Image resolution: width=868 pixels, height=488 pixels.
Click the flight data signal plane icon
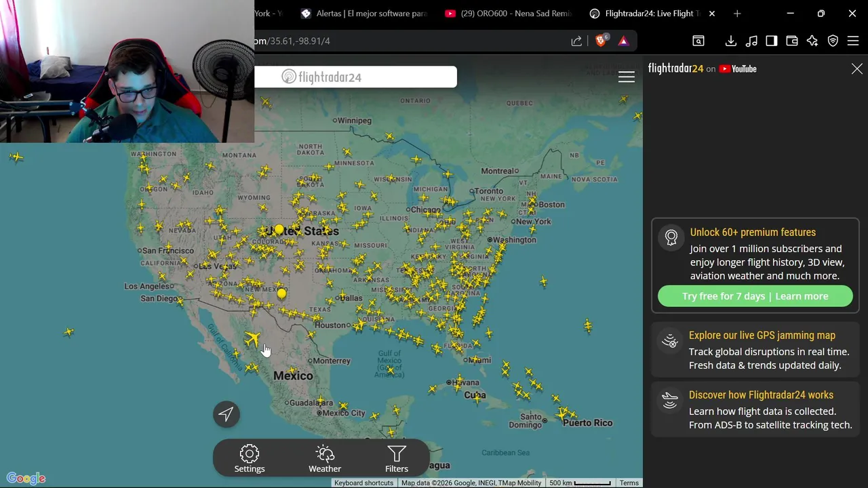click(x=670, y=401)
